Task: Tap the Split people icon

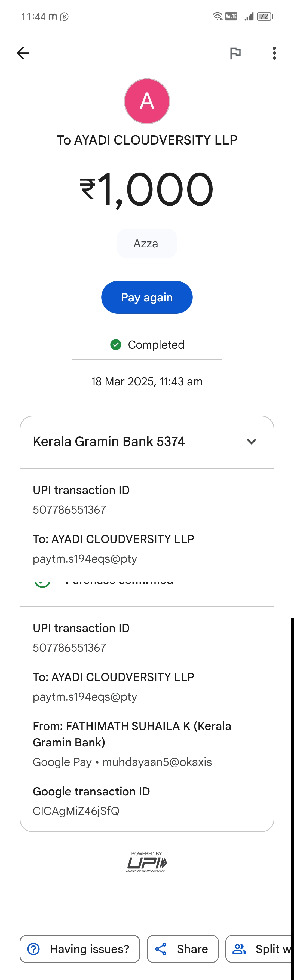Action: point(239,949)
